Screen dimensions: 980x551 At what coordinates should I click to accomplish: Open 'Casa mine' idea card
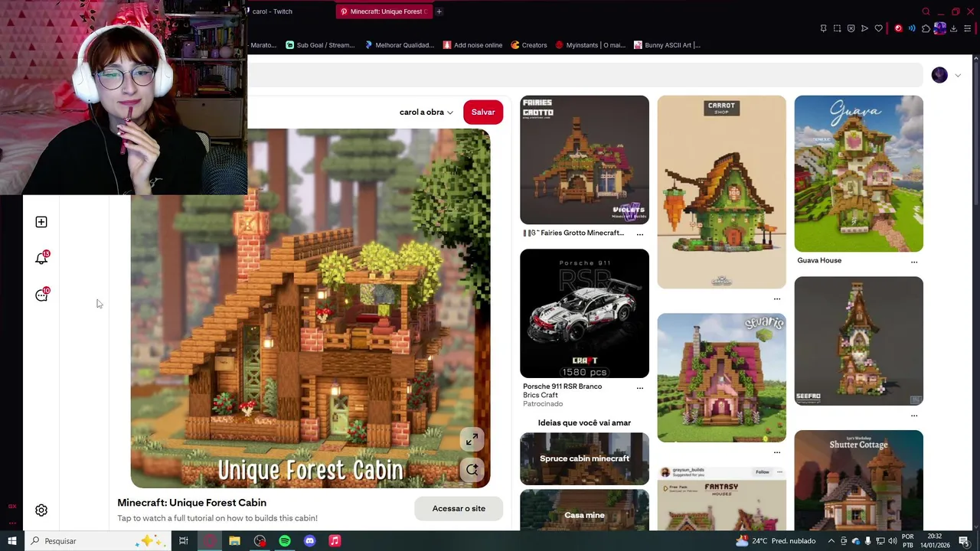584,510
